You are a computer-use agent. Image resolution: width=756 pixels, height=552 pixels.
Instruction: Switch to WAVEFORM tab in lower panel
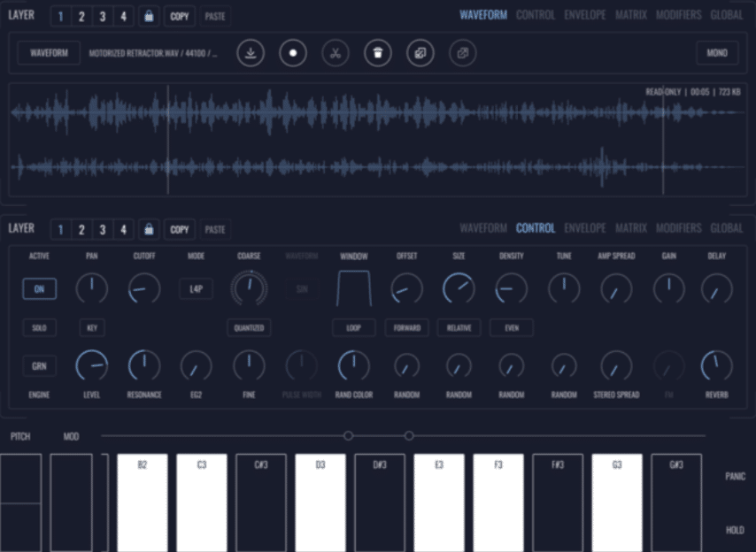pyautogui.click(x=483, y=228)
